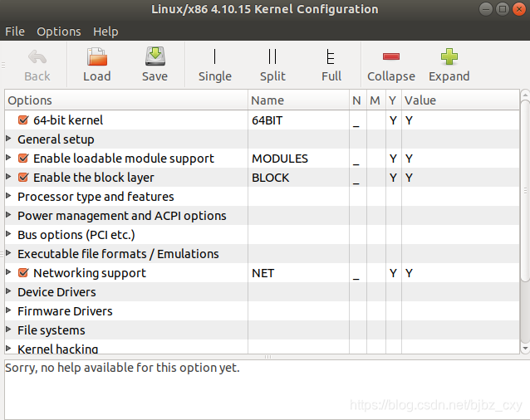Minimize the Kernel Configuration window
530x420 pixels.
point(486,9)
